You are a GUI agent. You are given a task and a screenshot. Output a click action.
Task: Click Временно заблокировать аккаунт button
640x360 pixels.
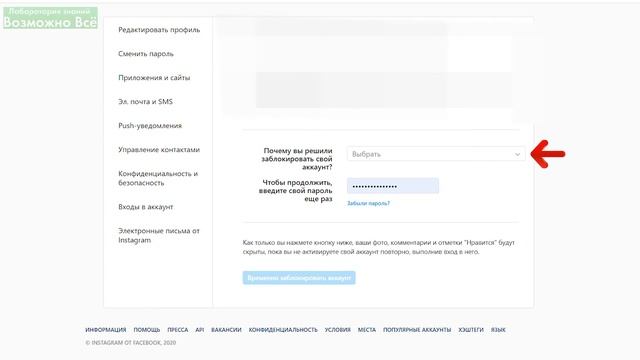(299, 278)
